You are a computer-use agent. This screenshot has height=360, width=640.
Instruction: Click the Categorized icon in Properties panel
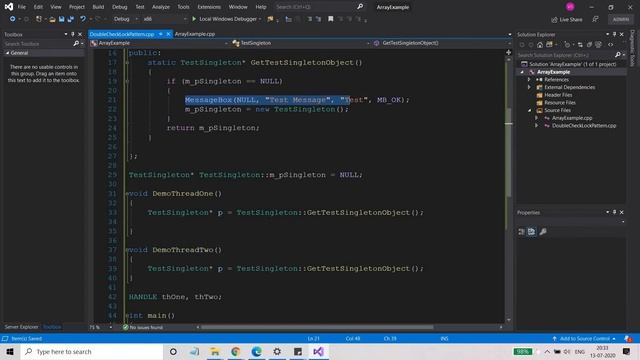coord(521,231)
